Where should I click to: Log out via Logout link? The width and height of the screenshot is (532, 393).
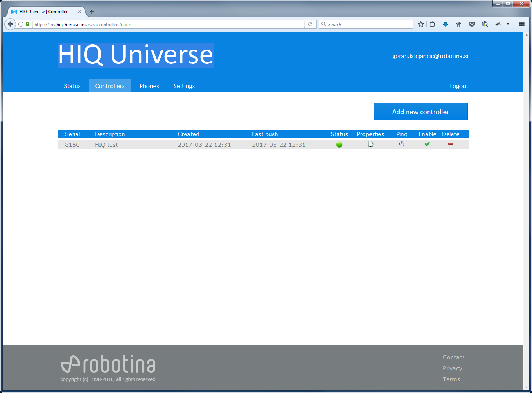pyautogui.click(x=459, y=86)
